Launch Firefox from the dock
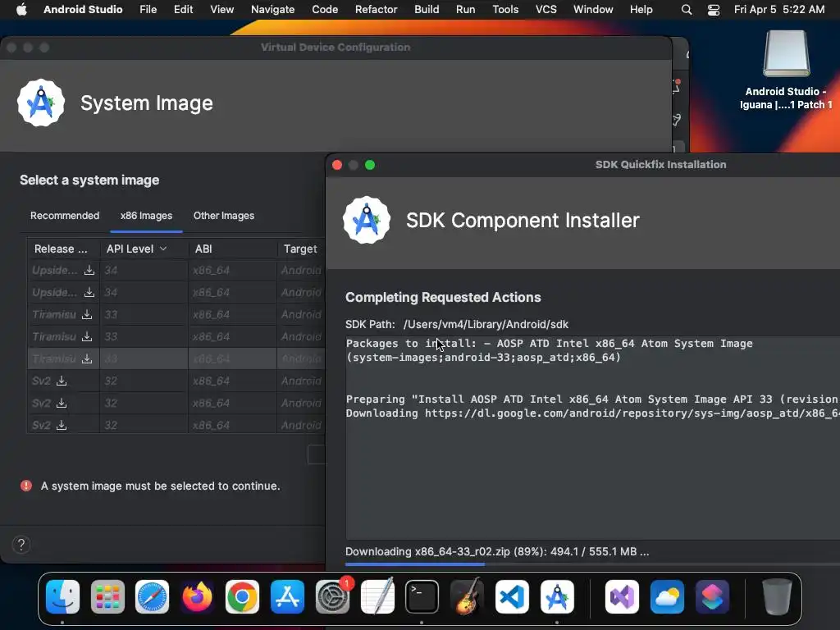This screenshot has width=840, height=630. (197, 597)
